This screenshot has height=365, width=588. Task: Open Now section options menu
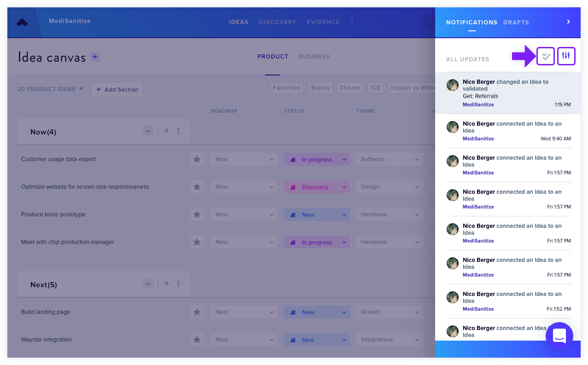[179, 131]
